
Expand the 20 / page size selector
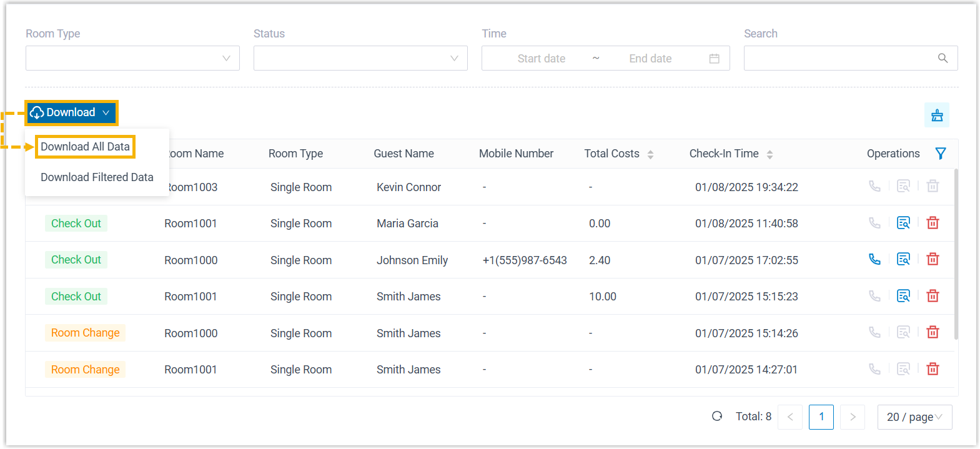[x=914, y=417]
